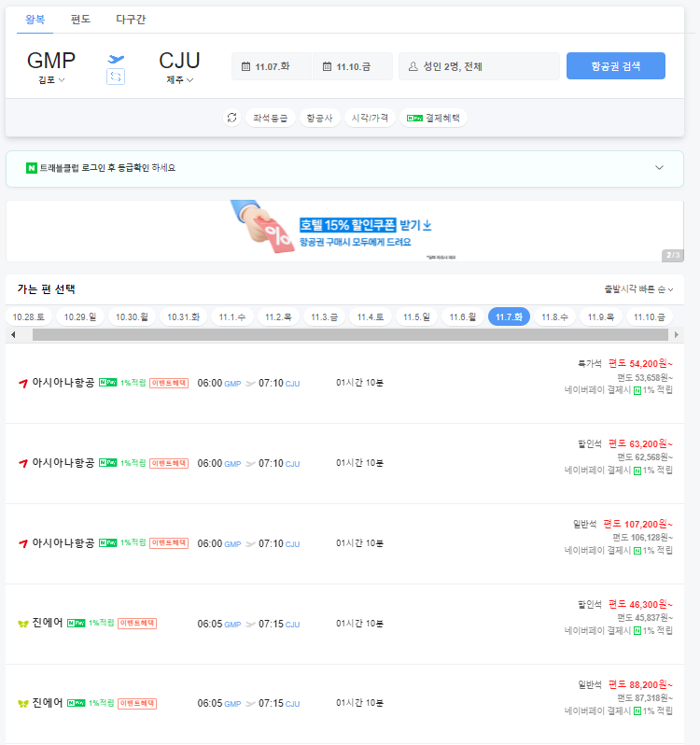Select date 11.4.토
Image resolution: width=700 pixels, height=745 pixels.
coord(371,316)
